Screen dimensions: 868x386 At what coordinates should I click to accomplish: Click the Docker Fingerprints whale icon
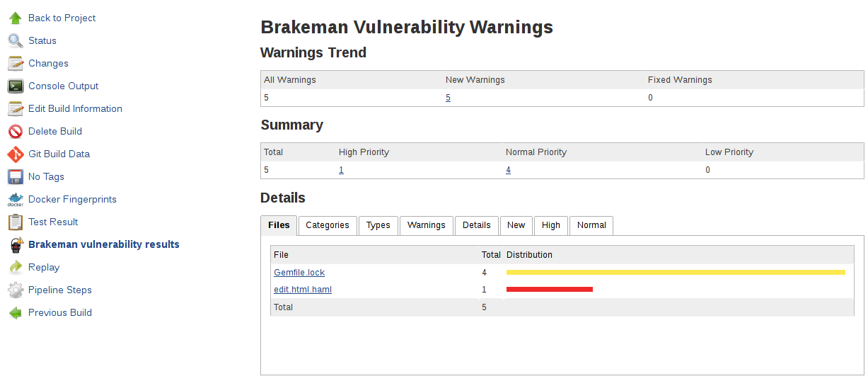coord(16,200)
